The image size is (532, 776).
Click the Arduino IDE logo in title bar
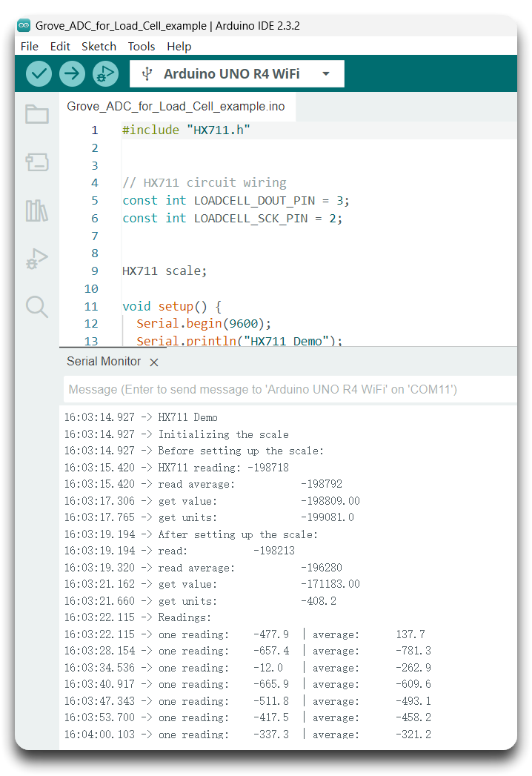pos(23,25)
